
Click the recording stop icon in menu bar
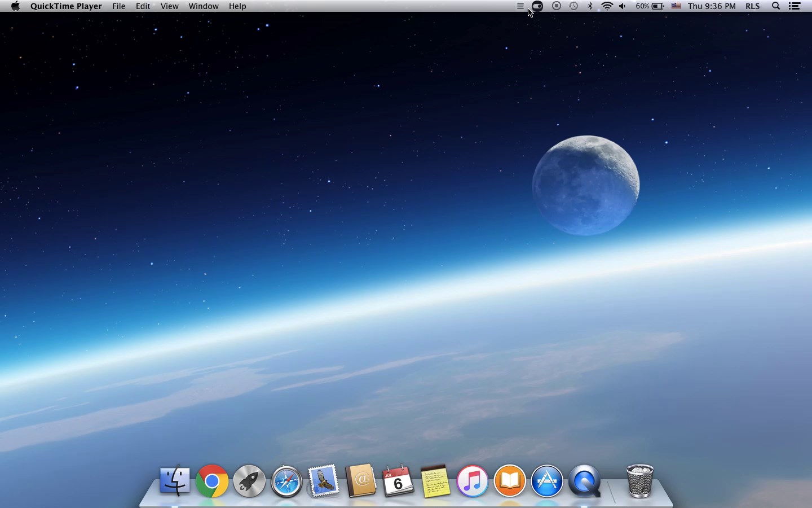557,6
